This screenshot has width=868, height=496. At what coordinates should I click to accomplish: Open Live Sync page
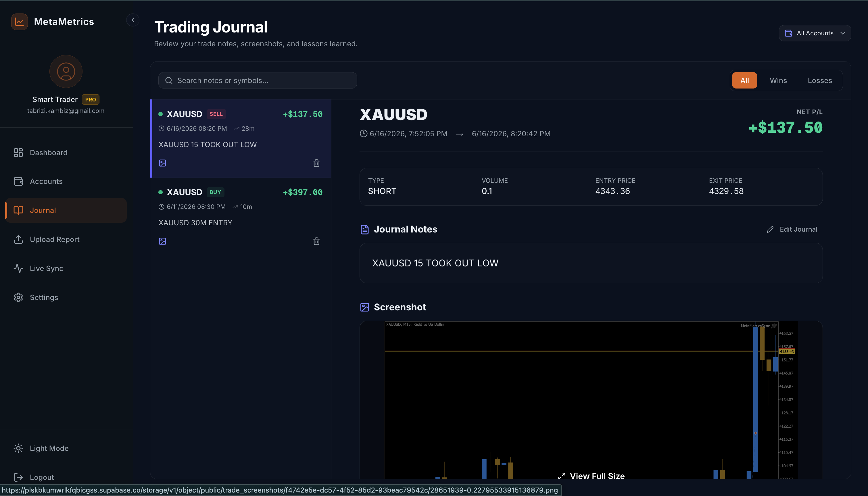66,268
